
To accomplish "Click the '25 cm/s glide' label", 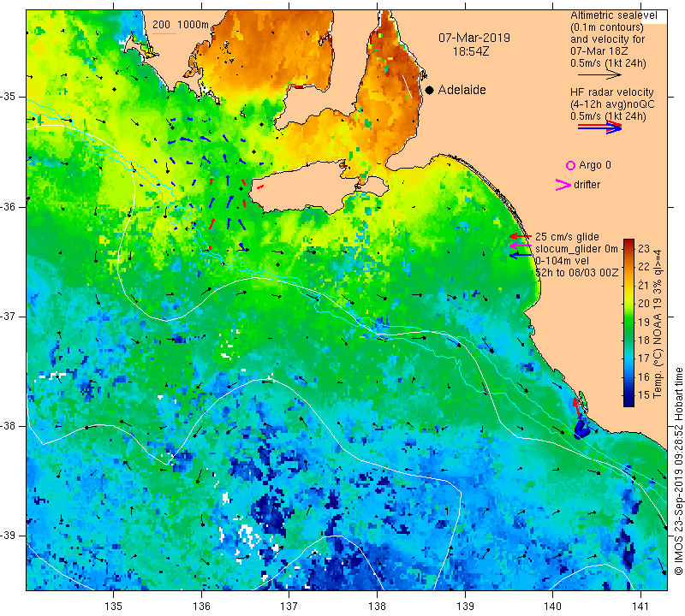I will coord(567,237).
